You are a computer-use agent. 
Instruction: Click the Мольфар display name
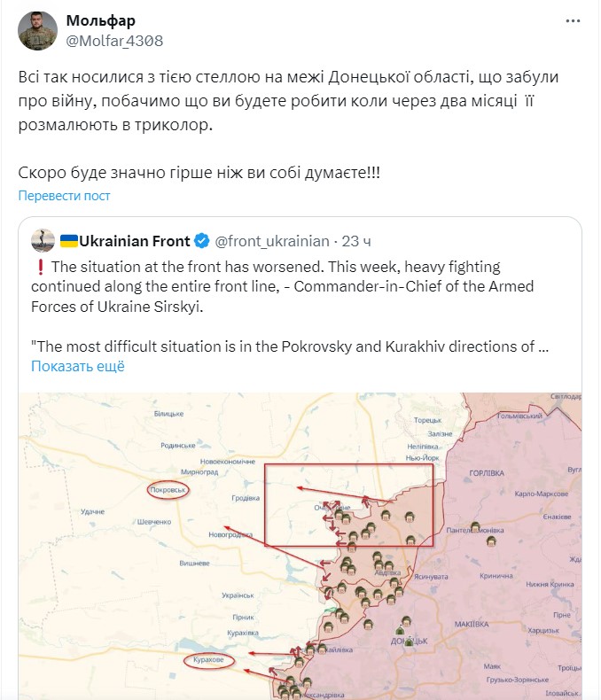[x=101, y=20]
